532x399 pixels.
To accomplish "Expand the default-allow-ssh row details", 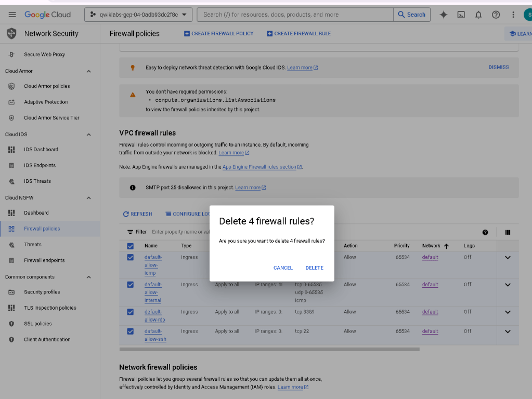I will pos(508,331).
